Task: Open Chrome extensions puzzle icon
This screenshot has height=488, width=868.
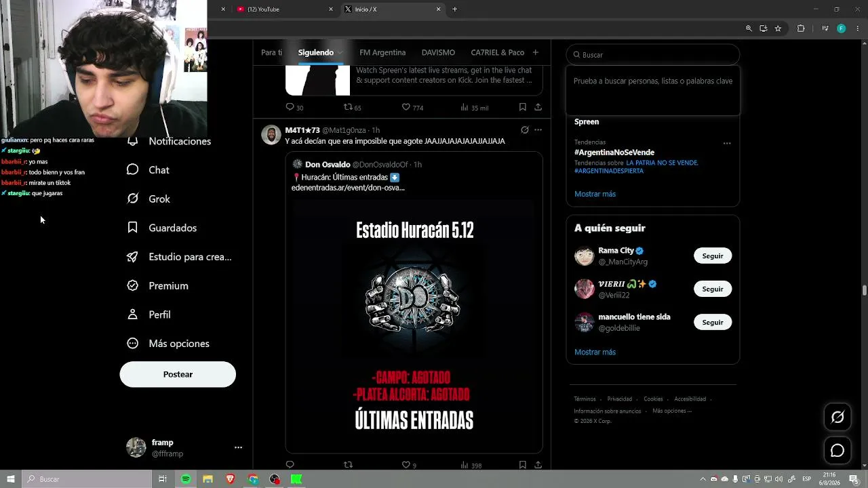Action: pos(801,28)
